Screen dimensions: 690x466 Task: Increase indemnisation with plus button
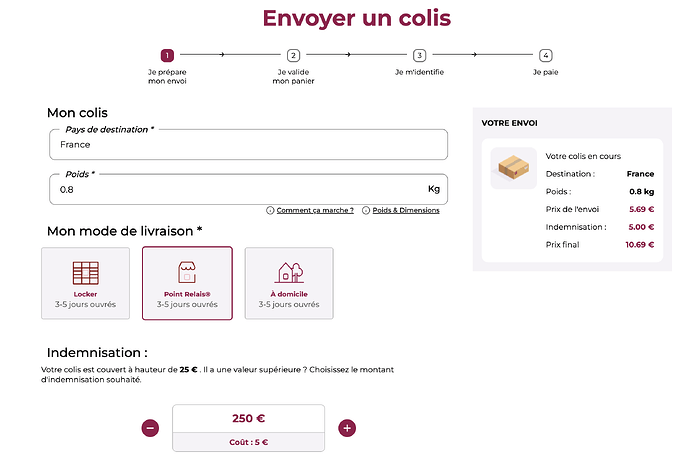pos(347,428)
